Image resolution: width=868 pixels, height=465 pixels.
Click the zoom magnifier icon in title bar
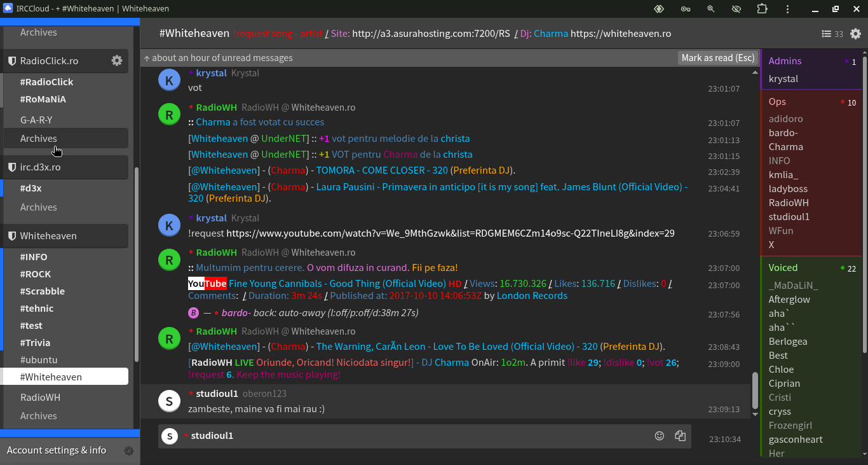[711, 9]
